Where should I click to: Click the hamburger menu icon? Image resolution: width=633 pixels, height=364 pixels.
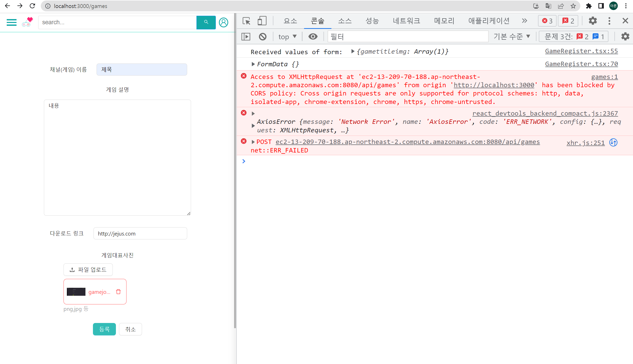tap(11, 22)
